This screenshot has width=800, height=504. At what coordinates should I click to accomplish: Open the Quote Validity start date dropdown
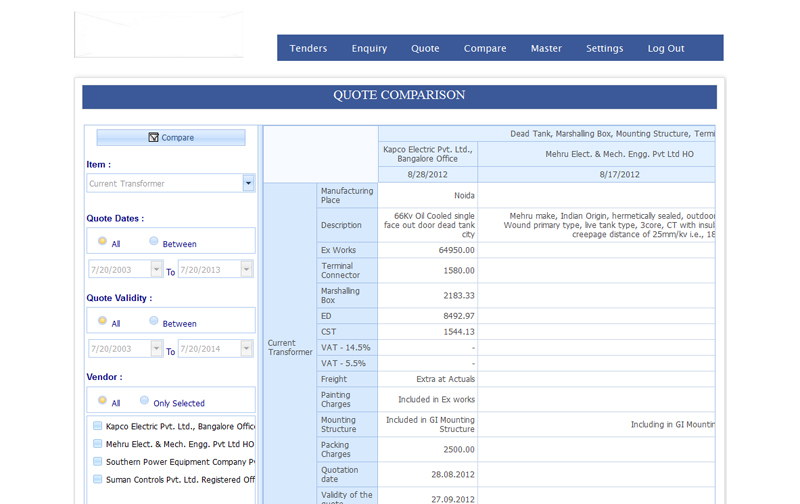156,349
